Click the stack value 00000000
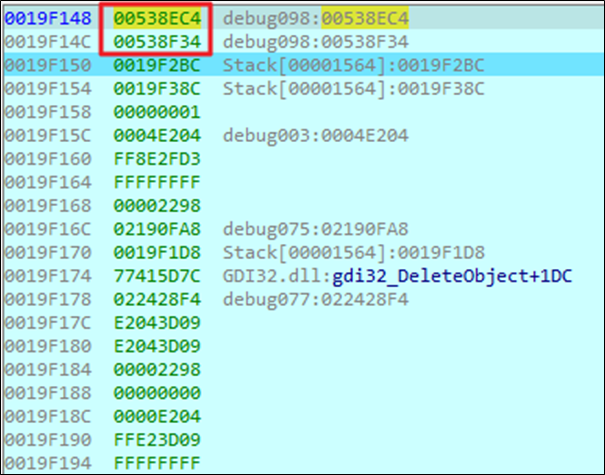 click(157, 393)
